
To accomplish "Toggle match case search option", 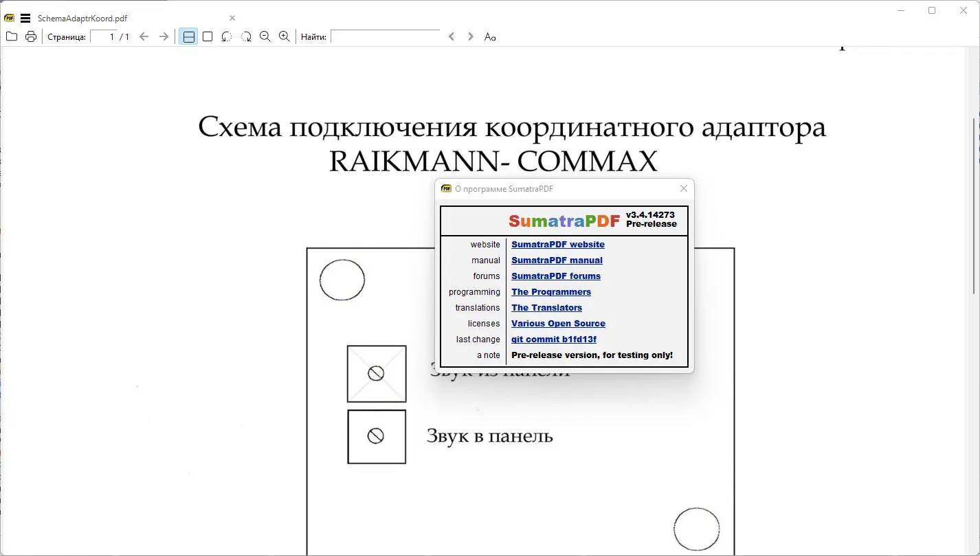I will click(490, 36).
